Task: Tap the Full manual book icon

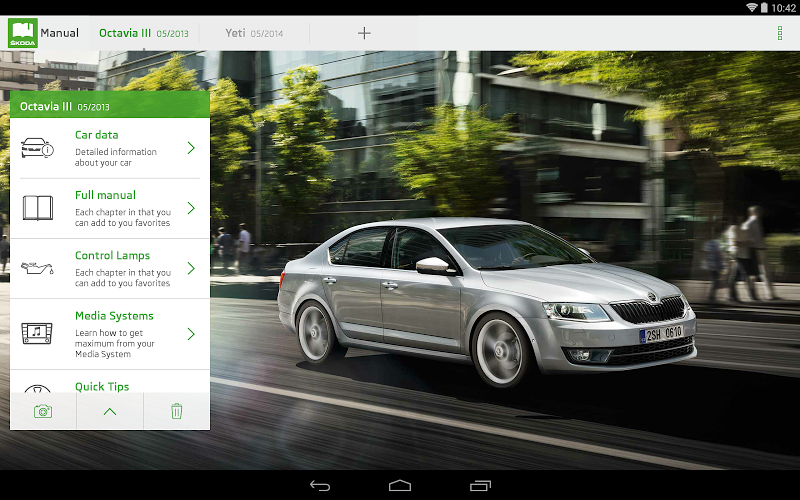Action: click(37, 208)
